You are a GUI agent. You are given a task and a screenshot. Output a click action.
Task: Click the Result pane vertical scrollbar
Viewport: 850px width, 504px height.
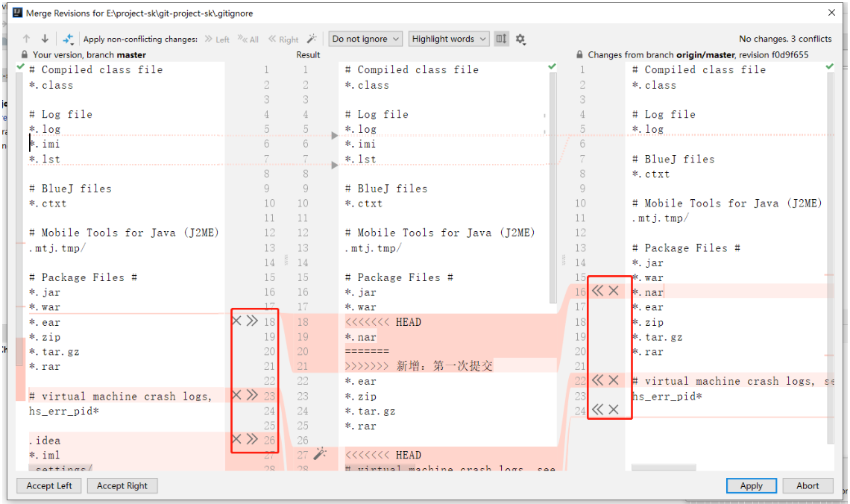pos(553,187)
